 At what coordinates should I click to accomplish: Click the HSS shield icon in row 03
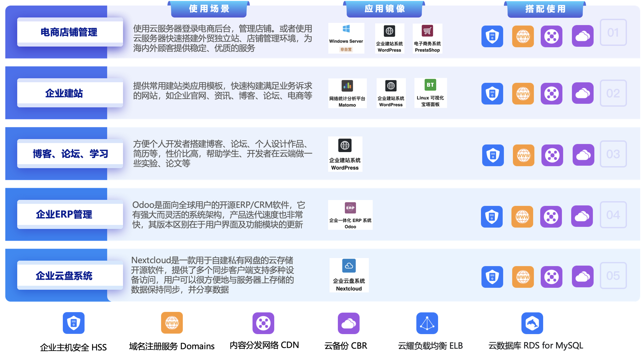pos(493,155)
